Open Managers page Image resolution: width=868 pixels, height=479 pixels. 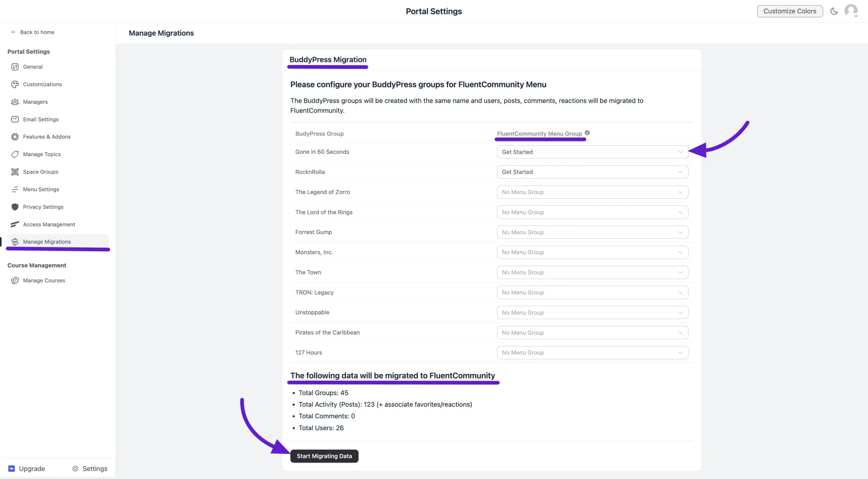58,102
